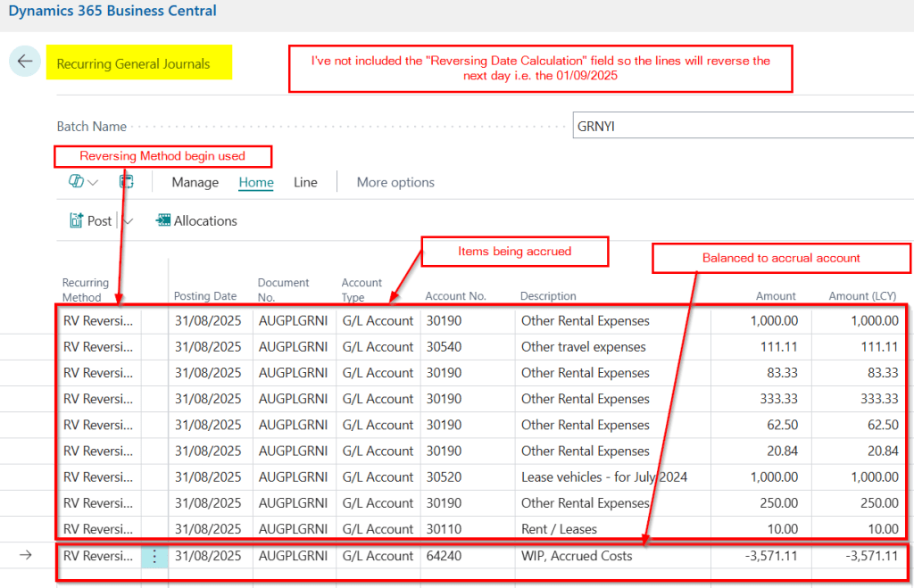
Task: Expand the Post split-button dropdown arrow
Action: (x=128, y=221)
